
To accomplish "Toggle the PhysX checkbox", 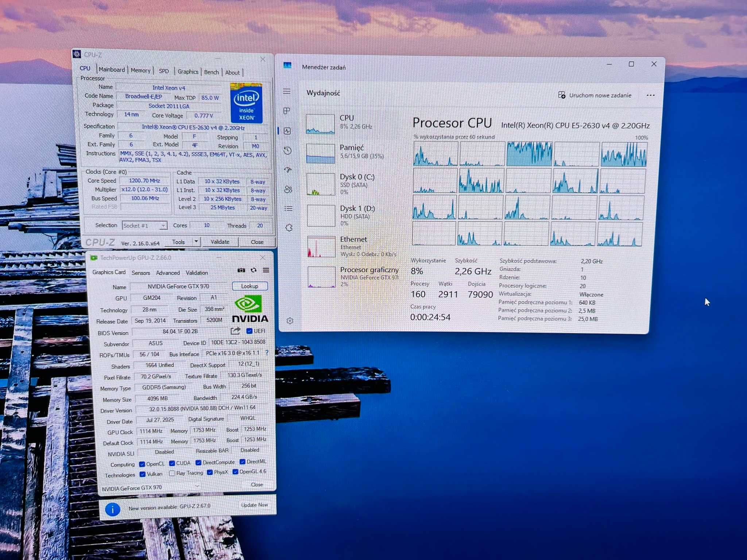I will click(x=210, y=472).
